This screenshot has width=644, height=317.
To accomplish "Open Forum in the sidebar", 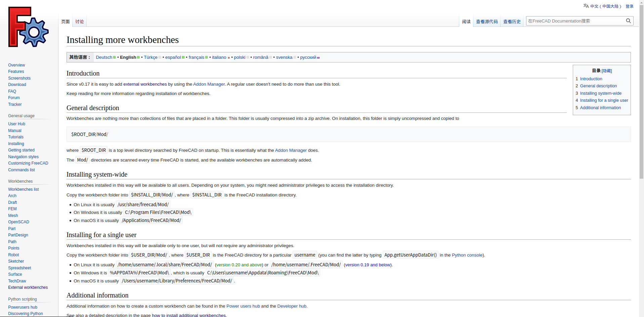I will coord(14,98).
